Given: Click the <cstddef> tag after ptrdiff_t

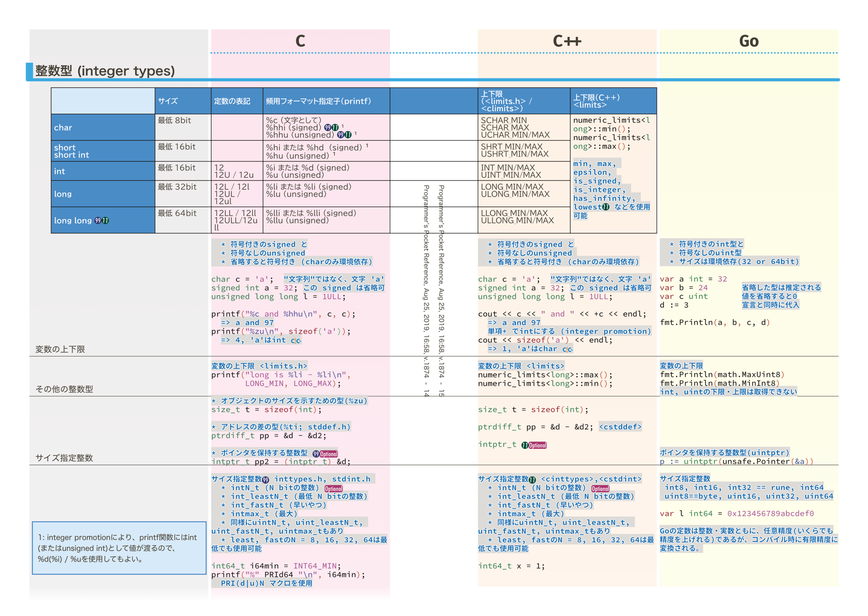Looking at the screenshot, I should coord(620,427).
